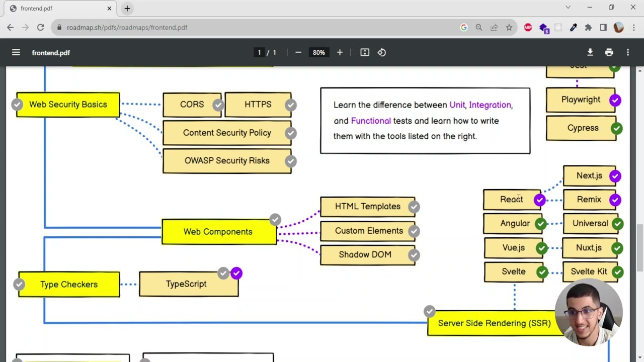Zoom out the PDF with minus button
This screenshot has height=362, width=644.
pyautogui.click(x=298, y=52)
